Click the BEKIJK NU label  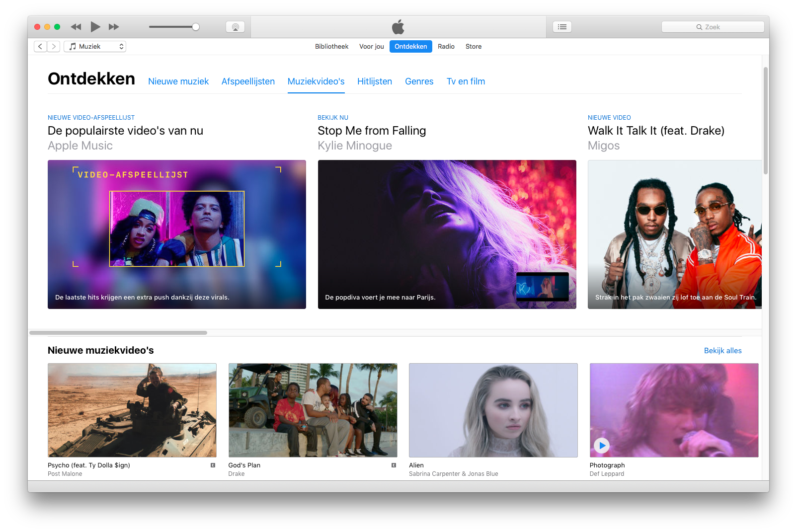pos(333,118)
